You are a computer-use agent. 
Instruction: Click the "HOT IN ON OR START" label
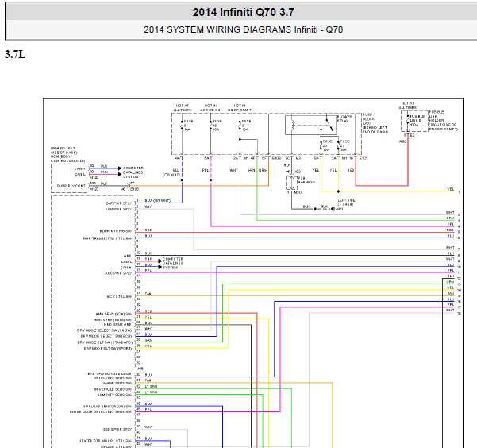pos(240,108)
